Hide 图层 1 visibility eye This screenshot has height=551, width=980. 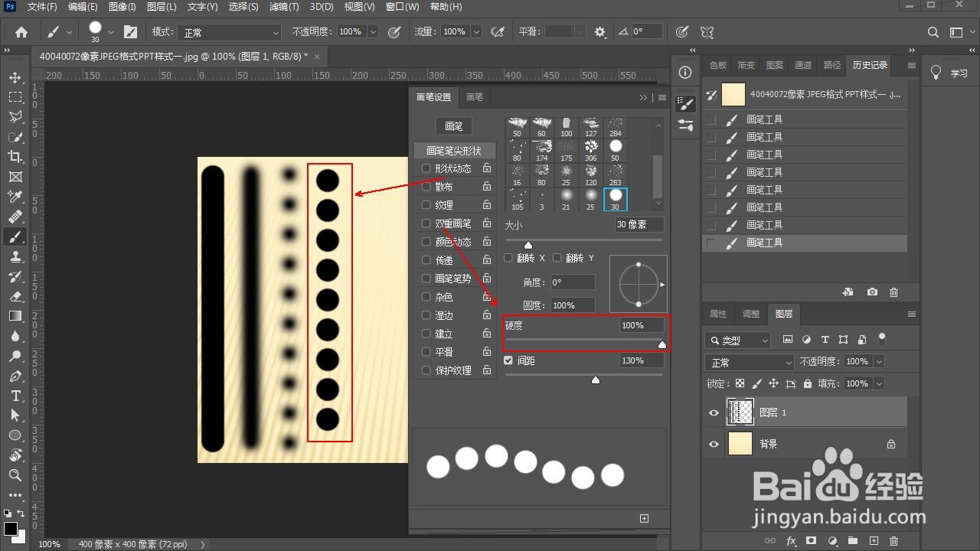[714, 412]
